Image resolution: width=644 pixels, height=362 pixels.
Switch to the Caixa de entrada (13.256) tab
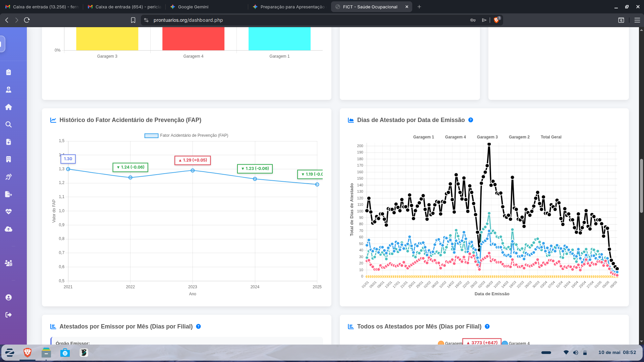click(42, 7)
